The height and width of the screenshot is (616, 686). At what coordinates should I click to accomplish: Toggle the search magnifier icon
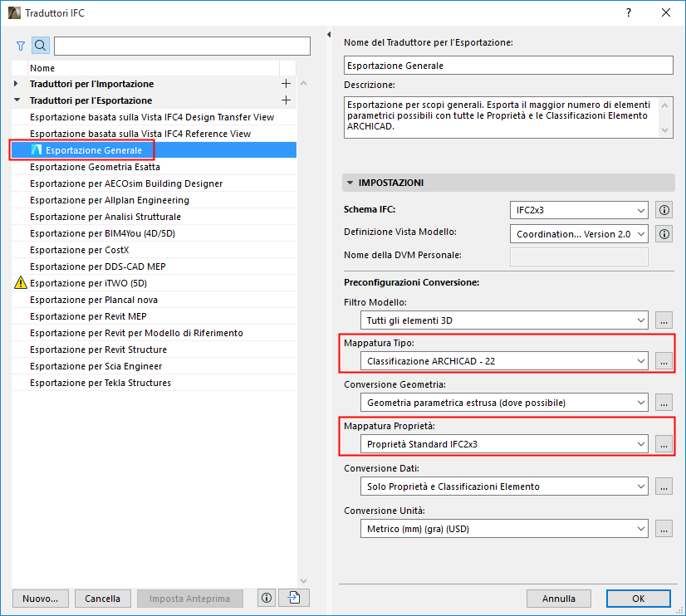(40, 46)
